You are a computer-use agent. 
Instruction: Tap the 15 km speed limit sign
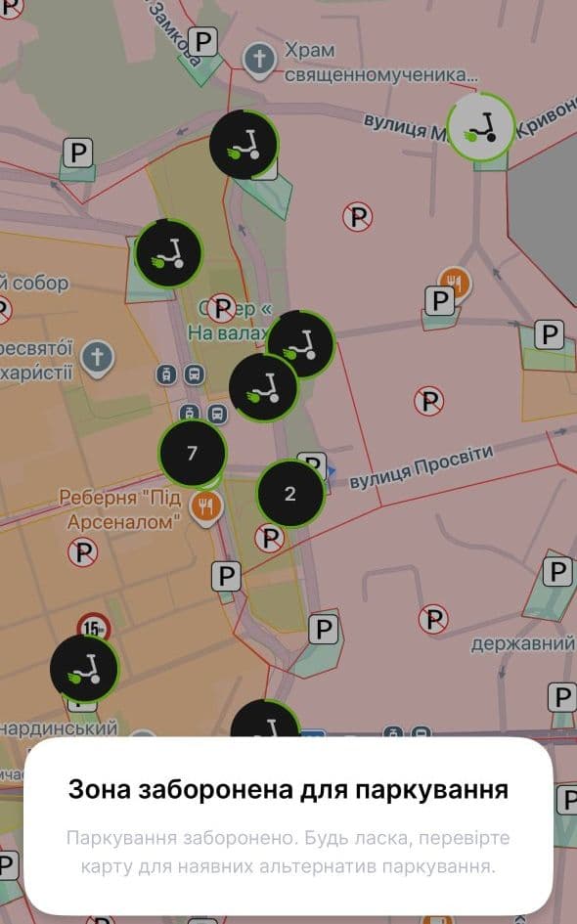tap(93, 627)
